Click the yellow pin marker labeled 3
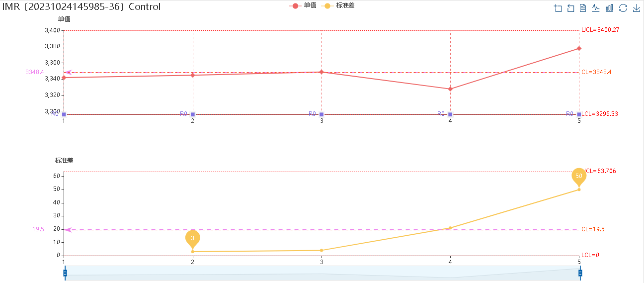 (x=193, y=238)
